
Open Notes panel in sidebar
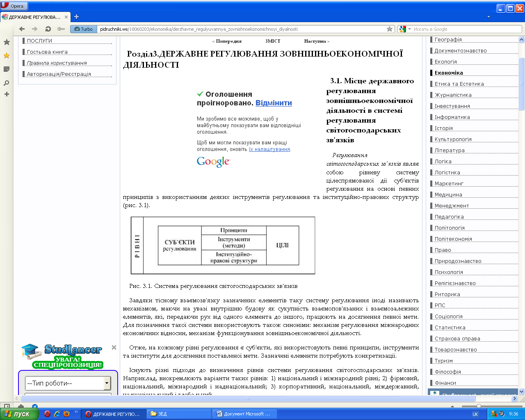[x=7, y=69]
